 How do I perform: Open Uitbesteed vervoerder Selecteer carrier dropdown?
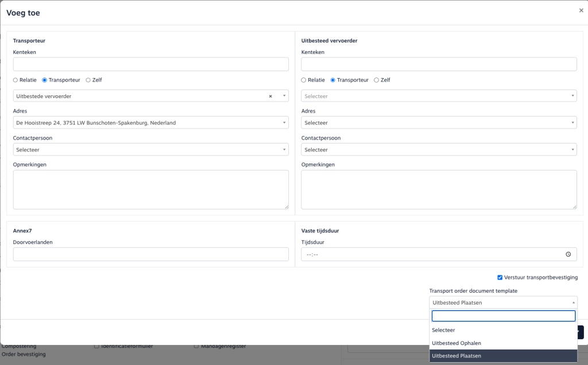click(439, 96)
